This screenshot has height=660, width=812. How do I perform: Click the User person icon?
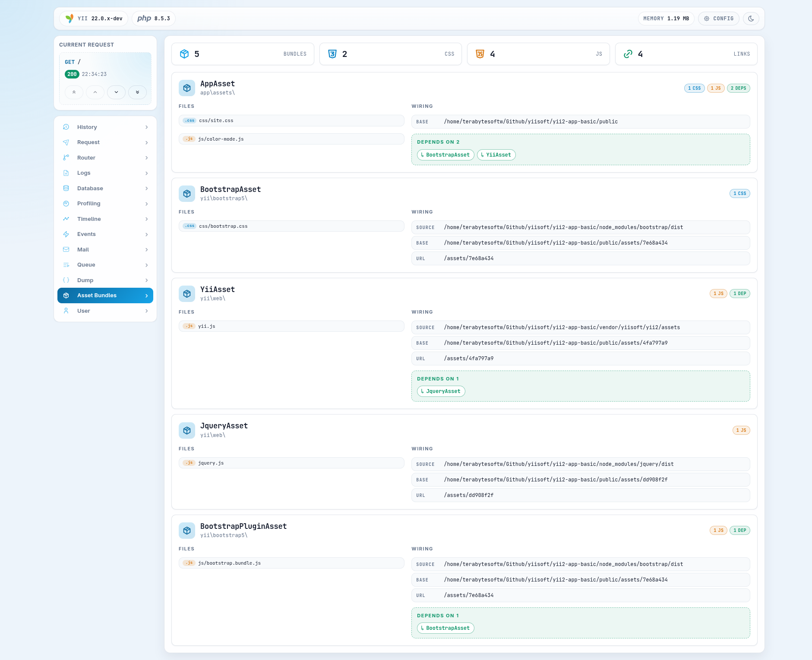(x=66, y=311)
